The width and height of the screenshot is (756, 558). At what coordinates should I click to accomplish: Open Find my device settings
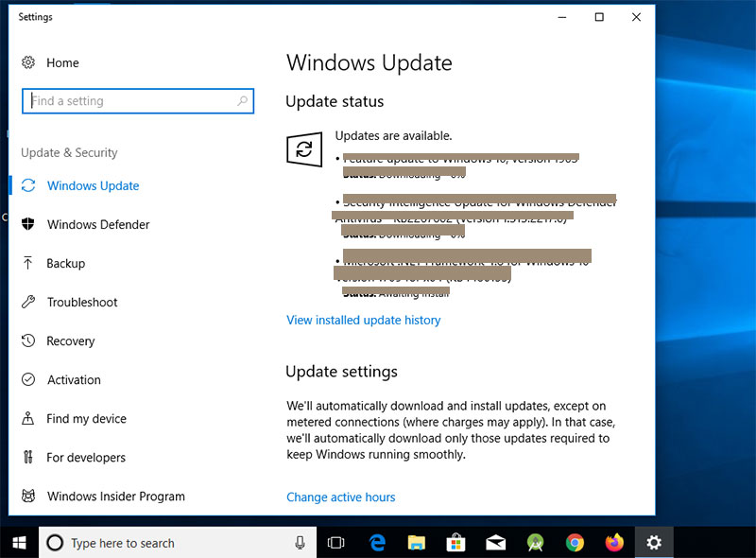[x=86, y=418]
